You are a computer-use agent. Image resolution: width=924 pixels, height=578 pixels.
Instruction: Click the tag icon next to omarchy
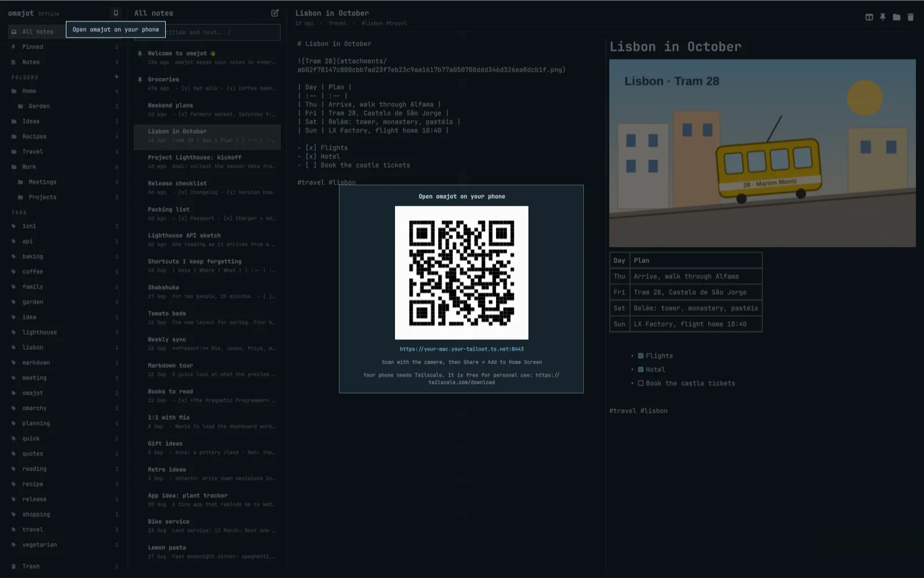pyautogui.click(x=14, y=408)
